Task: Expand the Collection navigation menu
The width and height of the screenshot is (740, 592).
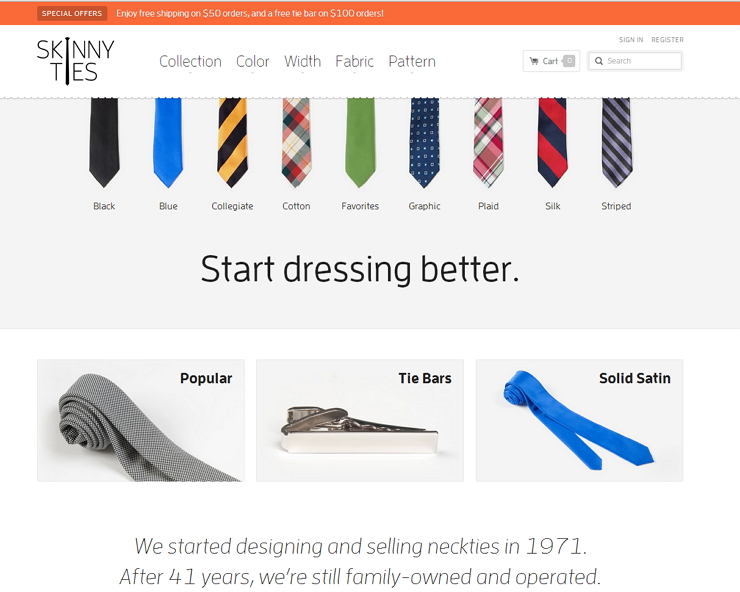Action: click(190, 61)
